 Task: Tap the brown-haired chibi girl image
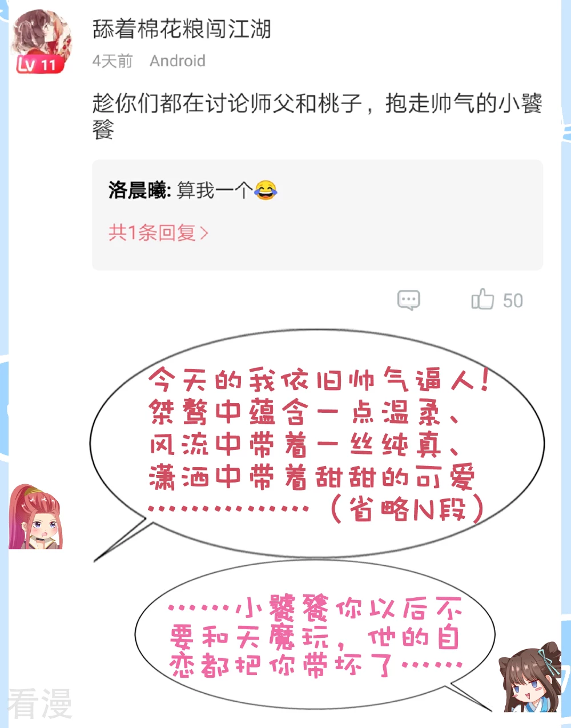pyautogui.click(x=530, y=678)
